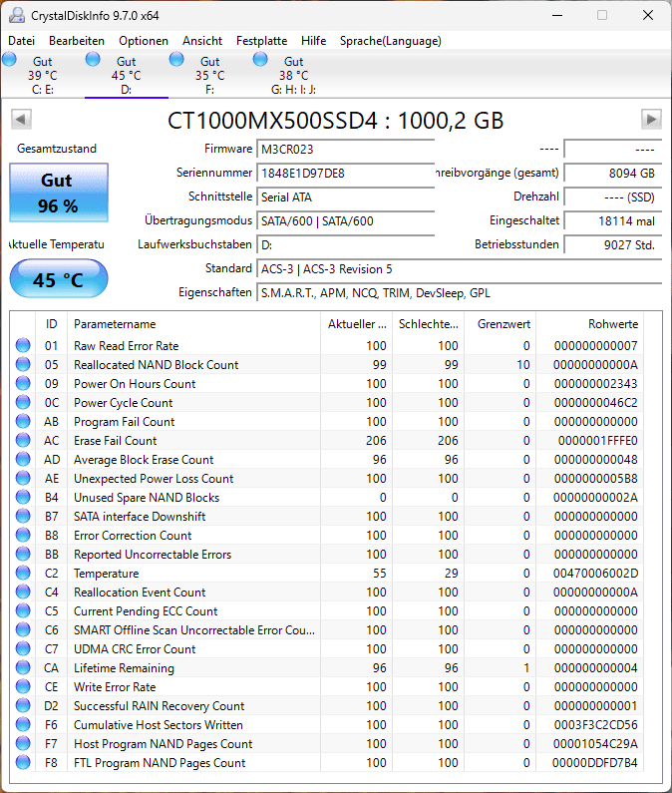Click the Drehzahl value ---- (SSD)

613,198
